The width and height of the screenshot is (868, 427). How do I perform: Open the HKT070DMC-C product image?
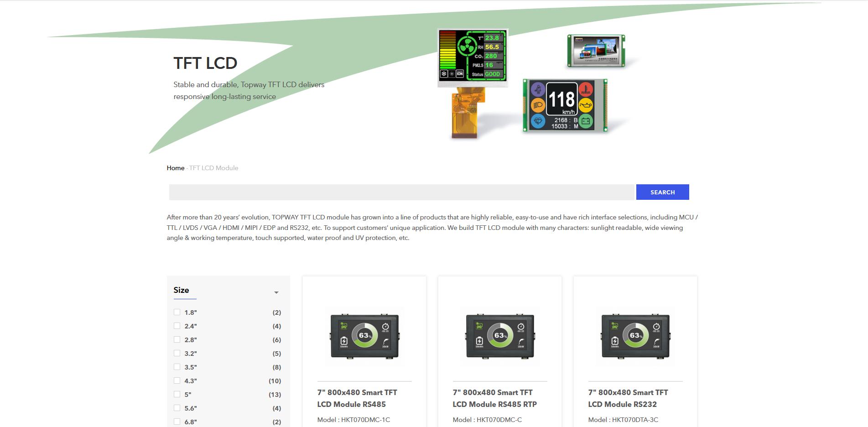click(x=500, y=336)
